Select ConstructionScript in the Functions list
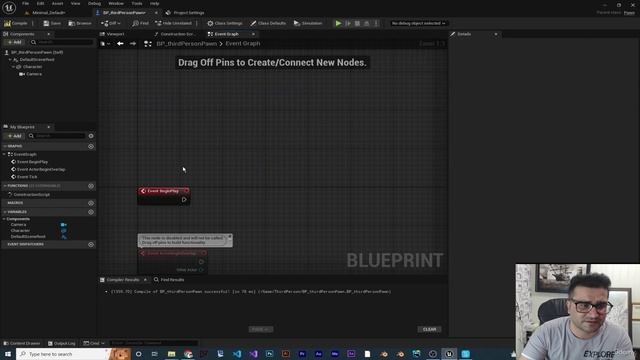Viewport: 640px width, 360px height. click(31, 195)
